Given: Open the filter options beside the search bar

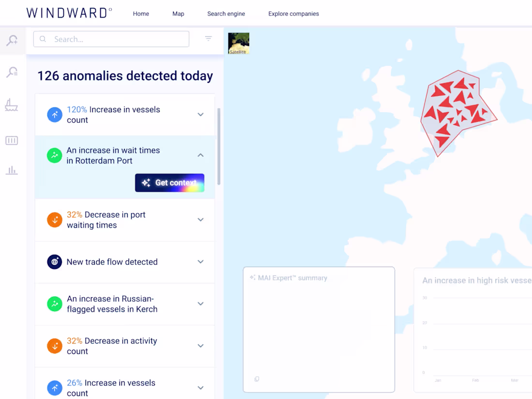Looking at the screenshot, I should pos(208,39).
